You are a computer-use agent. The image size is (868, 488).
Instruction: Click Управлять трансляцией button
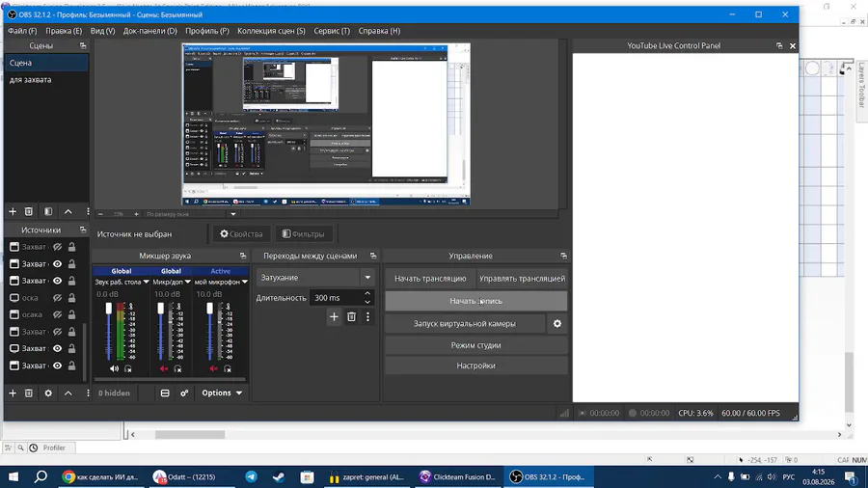(522, 279)
